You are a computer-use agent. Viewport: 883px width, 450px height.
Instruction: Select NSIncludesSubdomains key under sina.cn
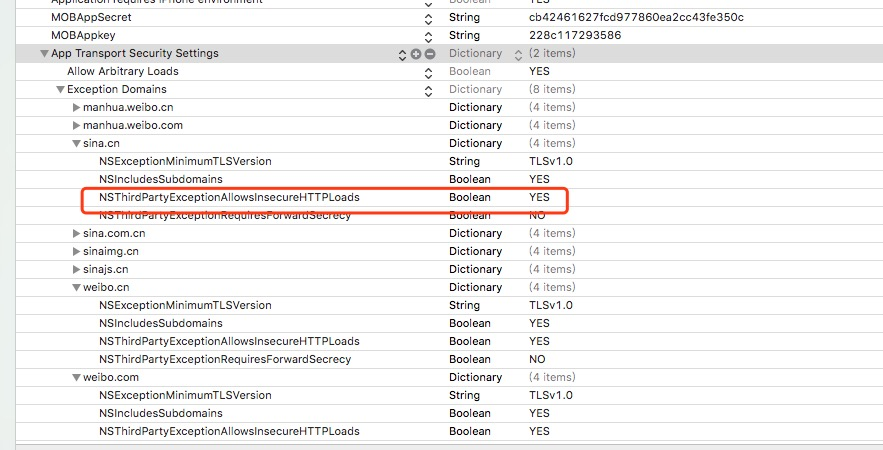[160, 180]
